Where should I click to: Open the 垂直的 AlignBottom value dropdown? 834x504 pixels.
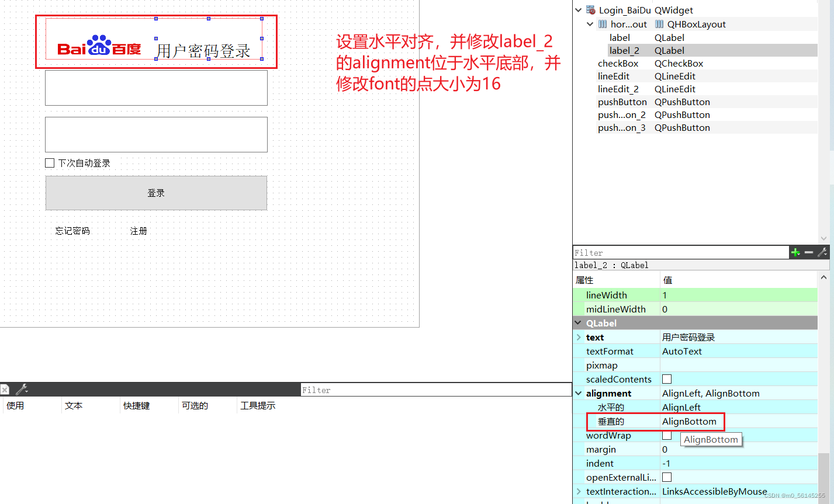point(739,421)
